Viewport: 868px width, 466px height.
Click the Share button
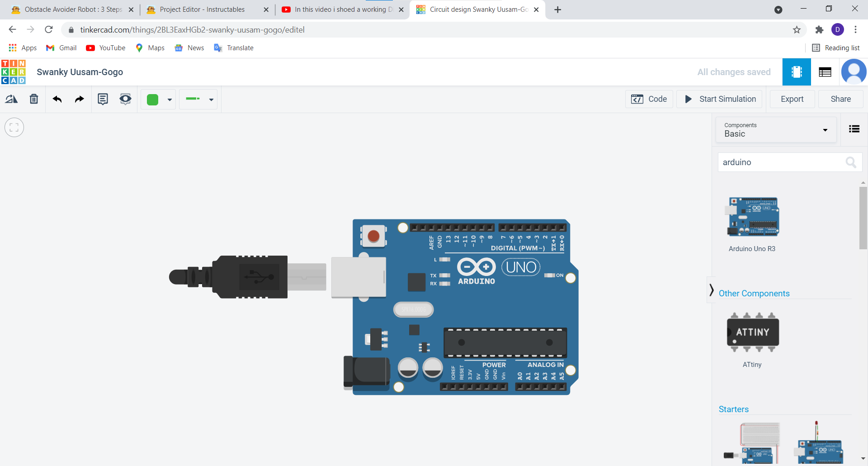pos(840,99)
